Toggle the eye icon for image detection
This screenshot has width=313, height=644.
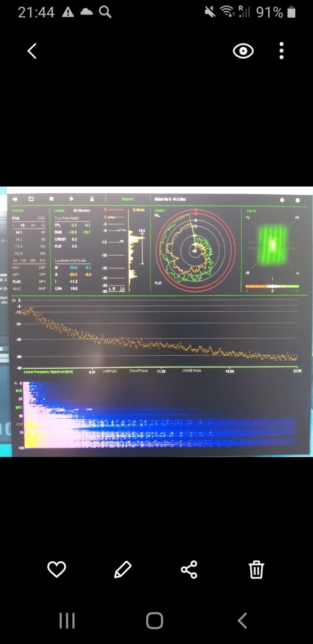pyautogui.click(x=243, y=51)
